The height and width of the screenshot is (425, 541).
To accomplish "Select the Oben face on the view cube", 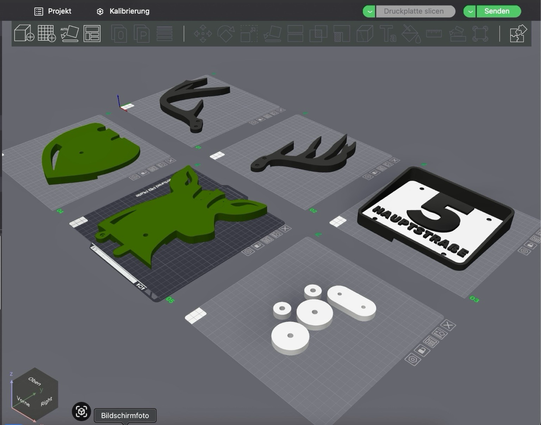I will click(x=35, y=381).
